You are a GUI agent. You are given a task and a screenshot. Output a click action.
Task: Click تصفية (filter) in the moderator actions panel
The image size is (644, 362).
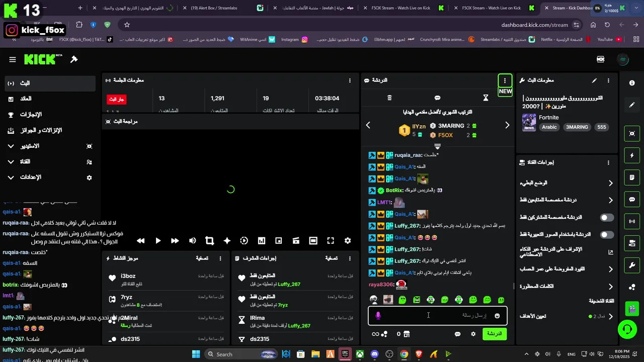click(x=331, y=258)
